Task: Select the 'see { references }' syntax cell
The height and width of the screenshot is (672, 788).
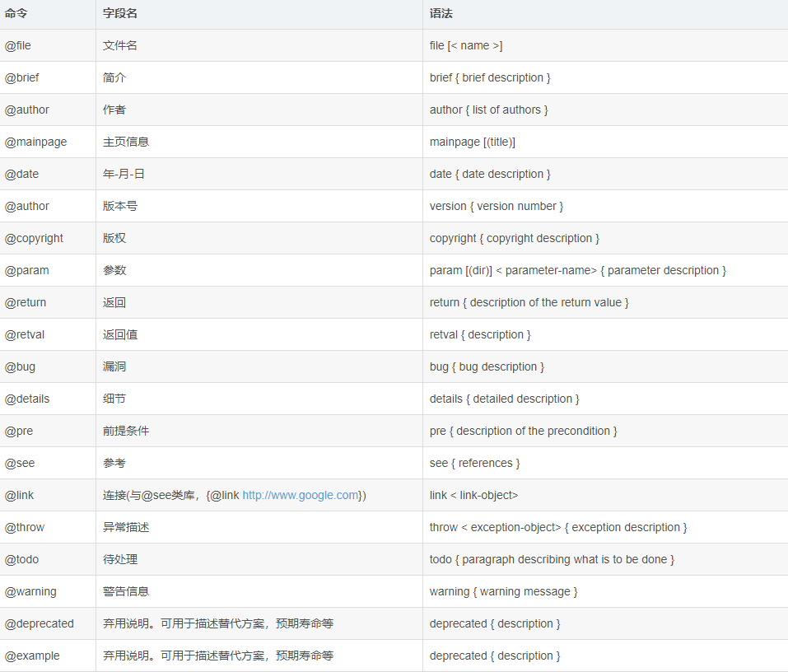Action: 474,463
